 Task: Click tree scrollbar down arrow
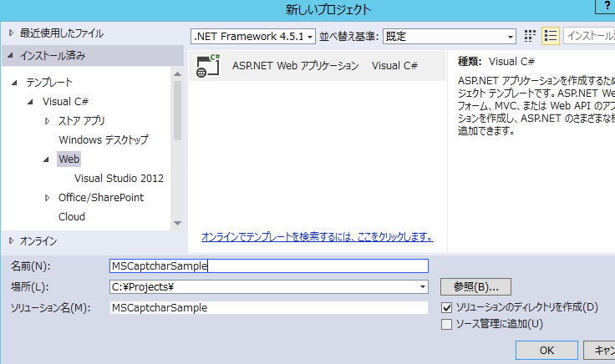click(177, 224)
